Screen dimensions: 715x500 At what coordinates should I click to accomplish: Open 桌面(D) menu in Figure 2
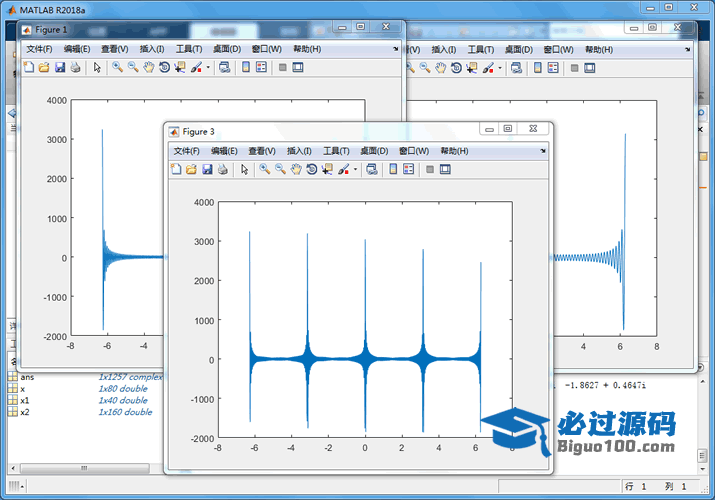point(519,50)
